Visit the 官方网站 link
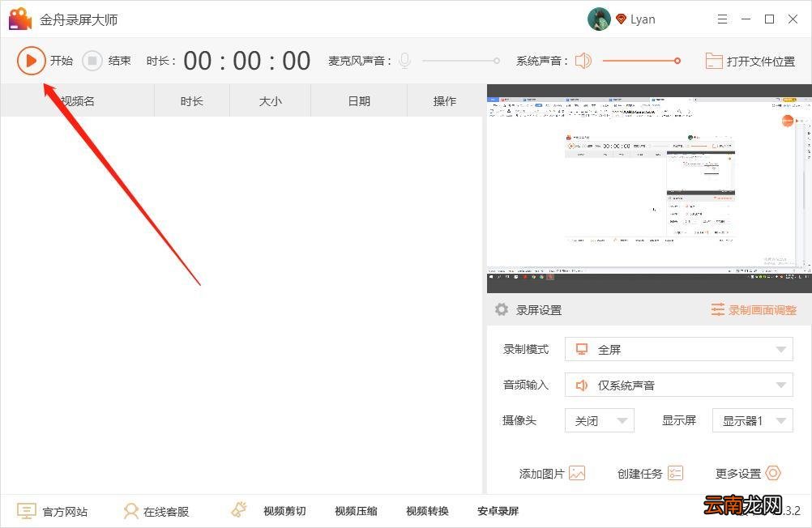Viewport: 812px width, 528px height. [66, 512]
